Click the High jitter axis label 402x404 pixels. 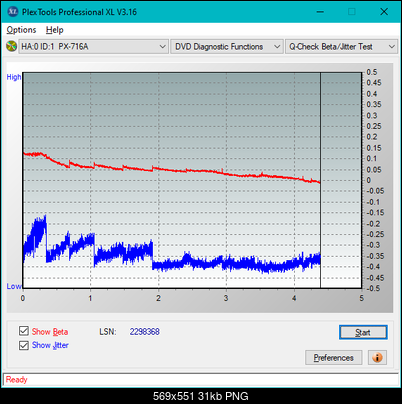tap(14, 77)
